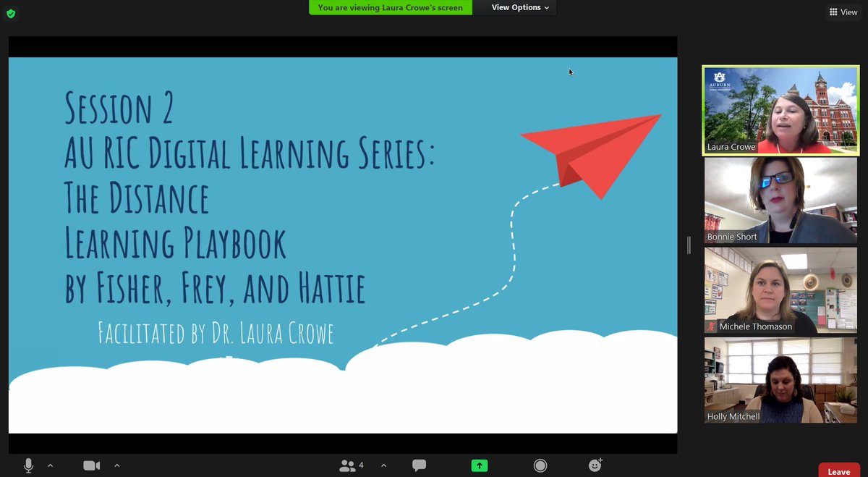868x477 pixels.
Task: Click the red Leave button
Action: click(x=839, y=470)
